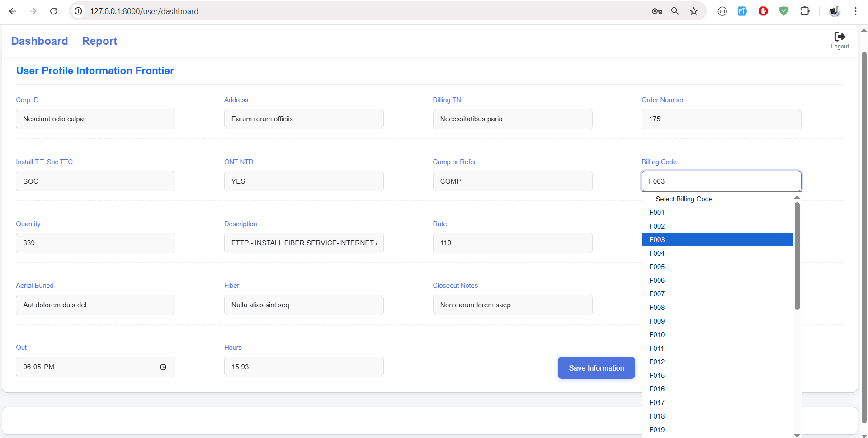Open the browser extensions puzzle icon
This screenshot has width=868, height=438.
pyautogui.click(x=805, y=11)
